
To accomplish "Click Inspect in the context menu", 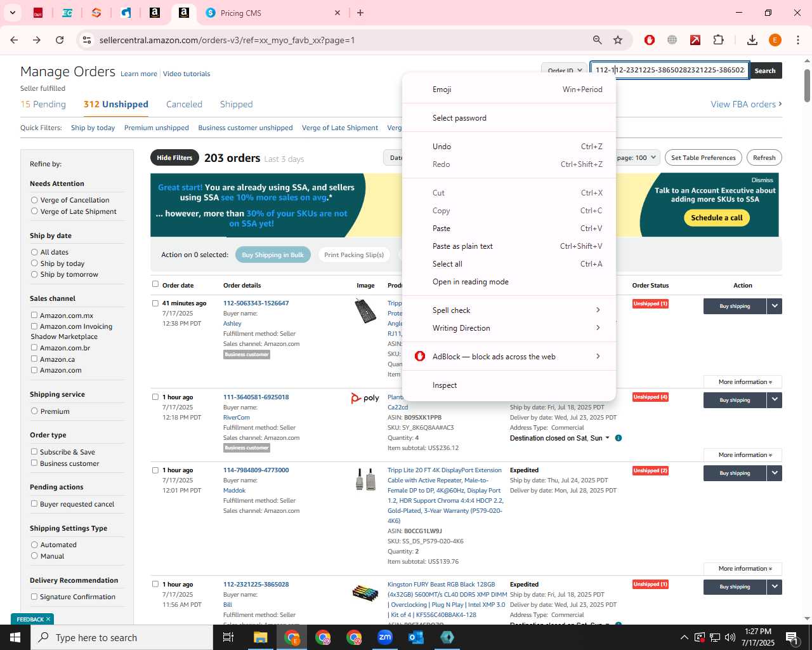I will point(509,385).
